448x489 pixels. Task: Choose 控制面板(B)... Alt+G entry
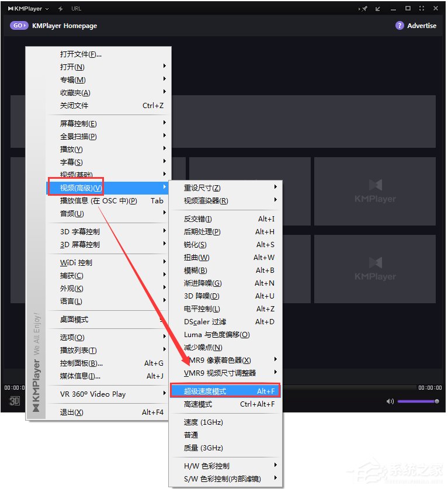[107, 363]
